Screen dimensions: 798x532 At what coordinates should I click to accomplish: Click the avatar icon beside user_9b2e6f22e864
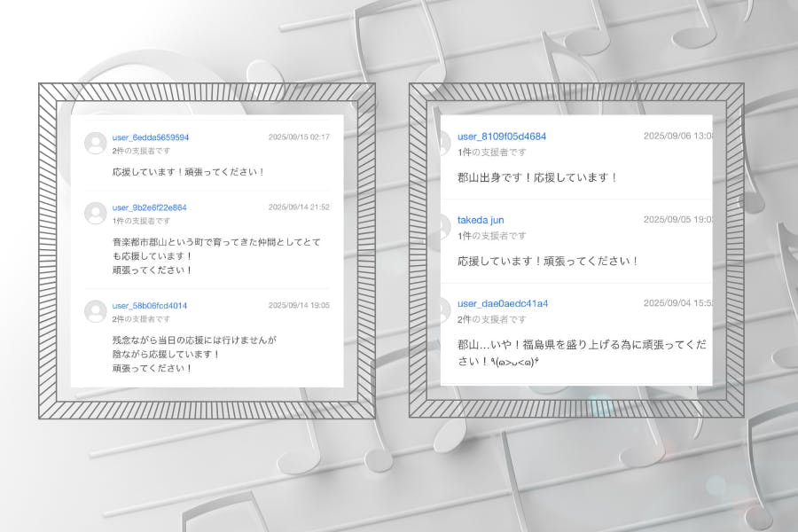96,213
